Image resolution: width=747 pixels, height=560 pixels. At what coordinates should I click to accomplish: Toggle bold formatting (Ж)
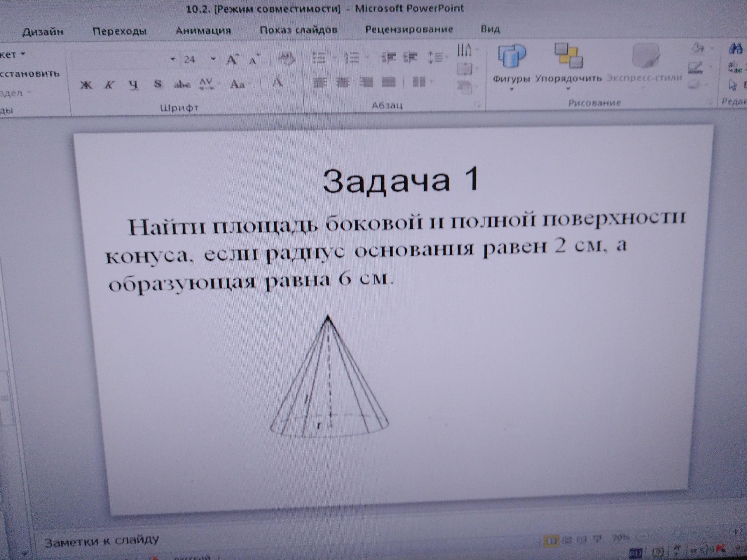click(86, 85)
